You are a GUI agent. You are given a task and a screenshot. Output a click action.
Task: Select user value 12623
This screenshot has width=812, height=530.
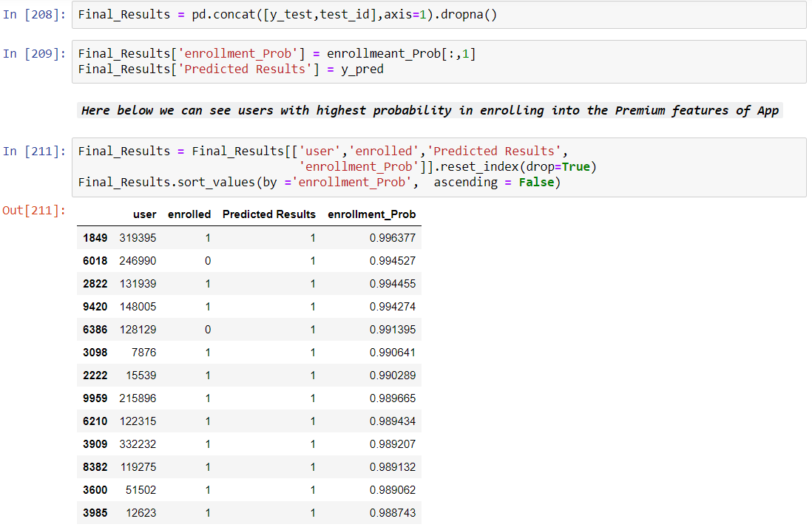pos(141,513)
